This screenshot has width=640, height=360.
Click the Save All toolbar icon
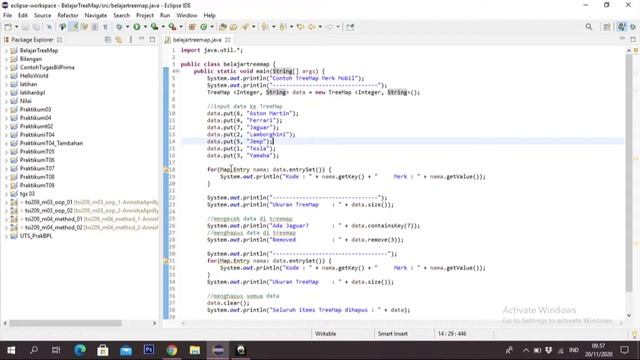coord(36,27)
